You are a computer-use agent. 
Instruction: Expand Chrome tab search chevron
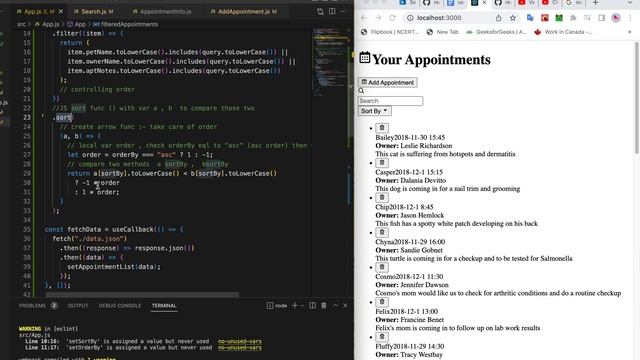point(630,3)
